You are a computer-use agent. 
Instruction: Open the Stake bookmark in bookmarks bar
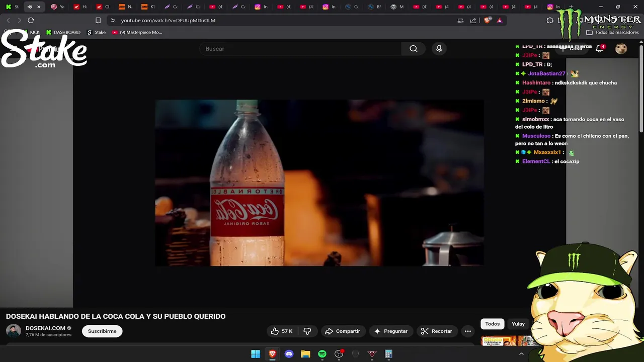coord(96,32)
